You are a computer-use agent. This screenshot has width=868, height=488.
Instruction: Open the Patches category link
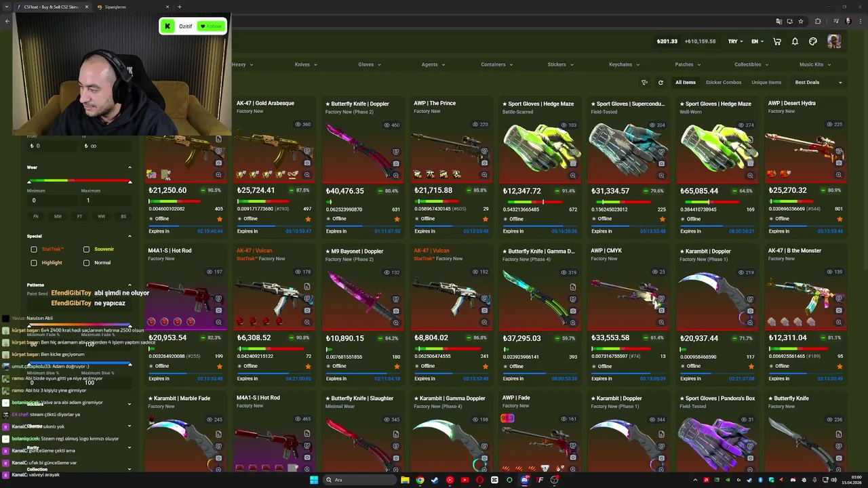[688, 64]
